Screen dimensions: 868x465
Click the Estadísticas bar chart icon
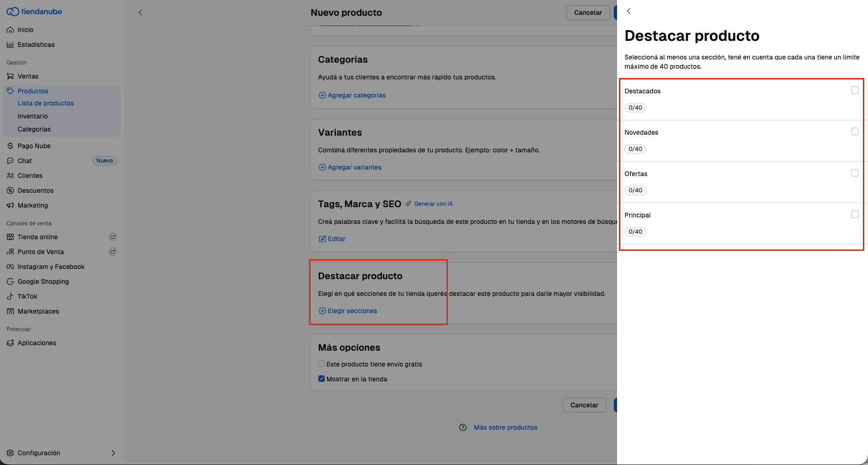coord(10,45)
